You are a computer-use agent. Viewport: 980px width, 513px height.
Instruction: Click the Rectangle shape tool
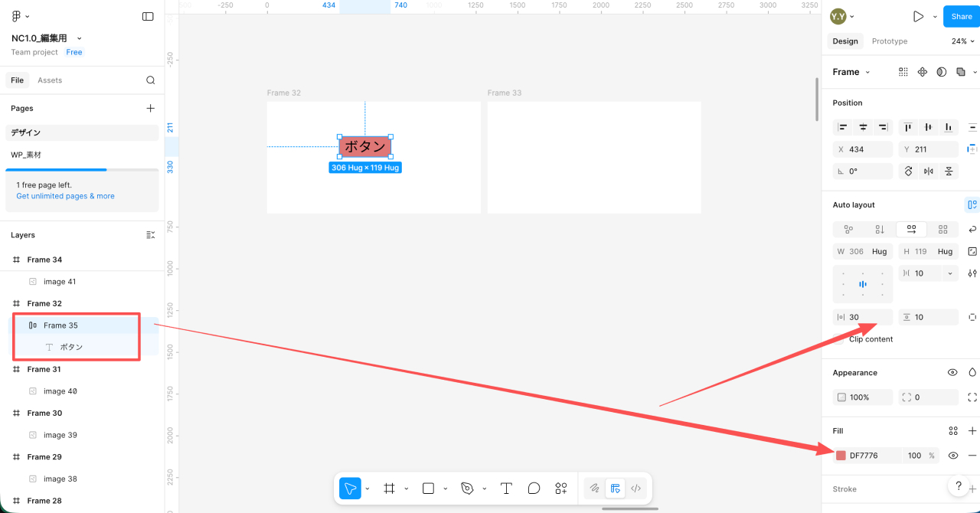(x=429, y=488)
